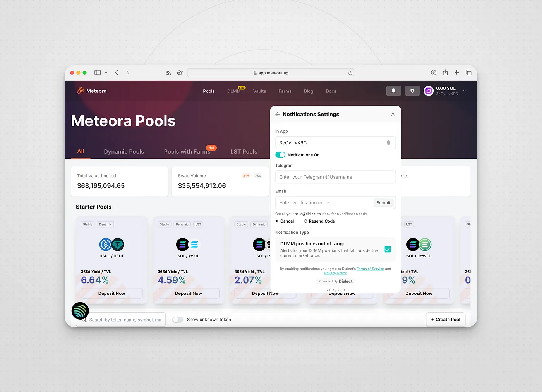Expand the sidebar options dropdown arrow
Image resolution: width=542 pixels, height=392 pixels.
pos(106,73)
